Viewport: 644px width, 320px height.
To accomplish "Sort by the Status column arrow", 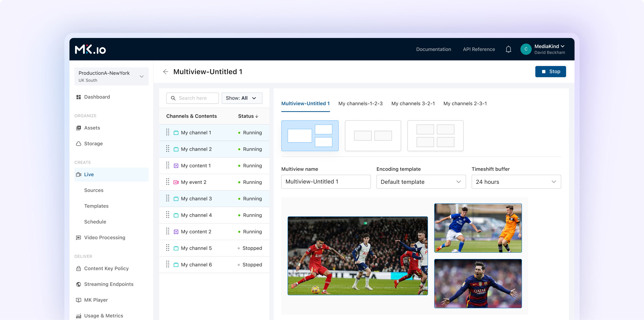I will [x=257, y=116].
